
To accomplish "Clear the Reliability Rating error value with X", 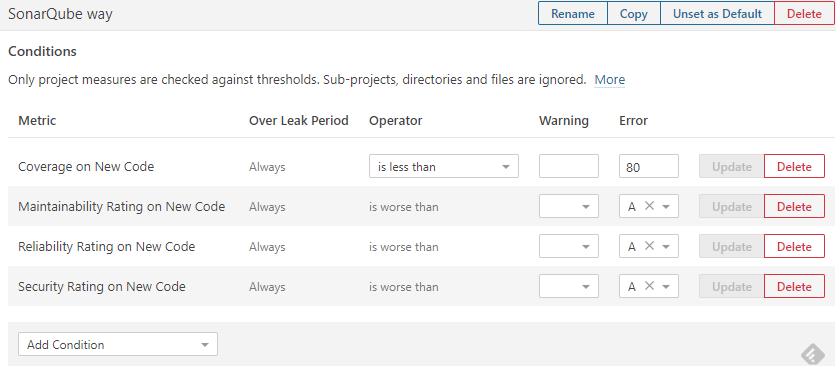I will (649, 246).
